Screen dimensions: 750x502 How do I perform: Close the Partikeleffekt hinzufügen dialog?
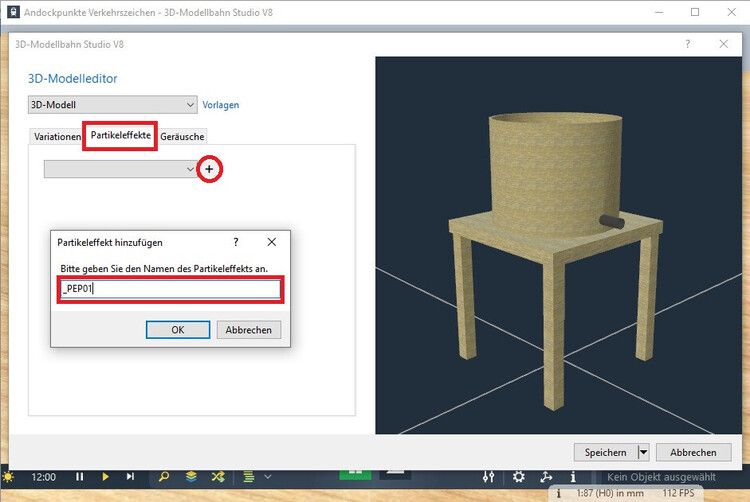(x=272, y=242)
